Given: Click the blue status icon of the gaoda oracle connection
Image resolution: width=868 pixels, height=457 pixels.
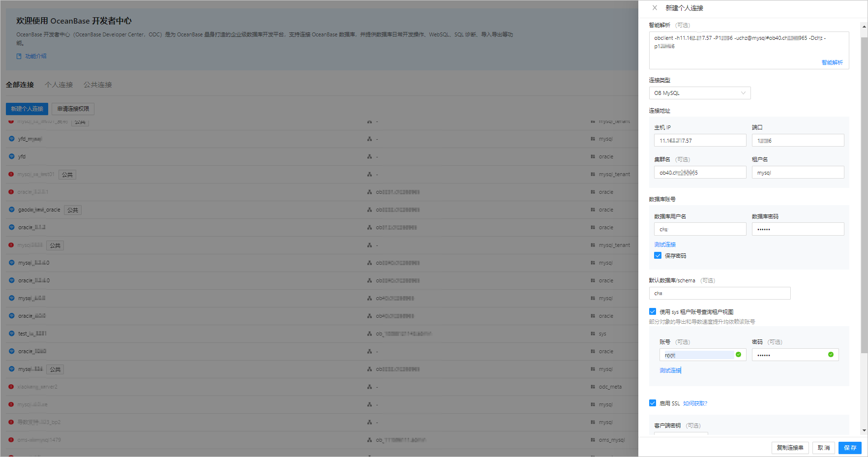Looking at the screenshot, I should click(x=11, y=210).
